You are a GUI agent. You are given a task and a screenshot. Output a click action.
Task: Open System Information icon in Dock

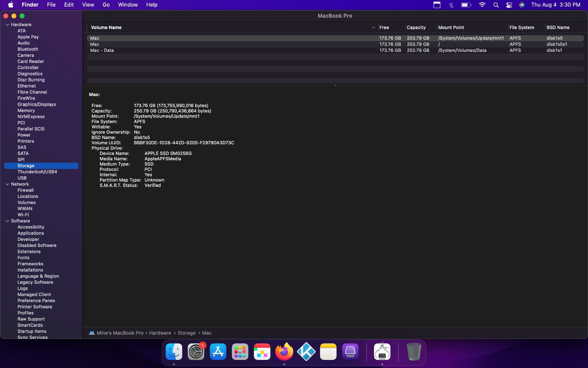tap(382, 352)
